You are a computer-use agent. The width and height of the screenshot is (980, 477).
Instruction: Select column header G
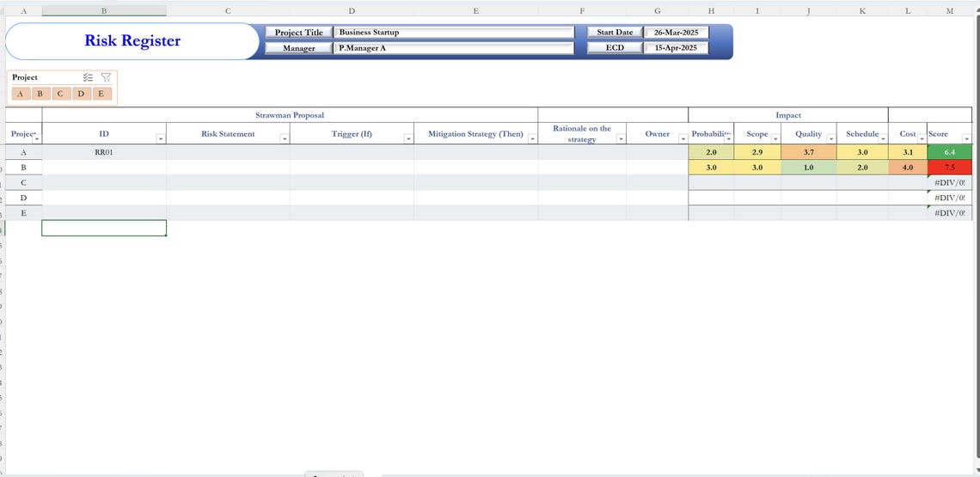click(x=657, y=10)
